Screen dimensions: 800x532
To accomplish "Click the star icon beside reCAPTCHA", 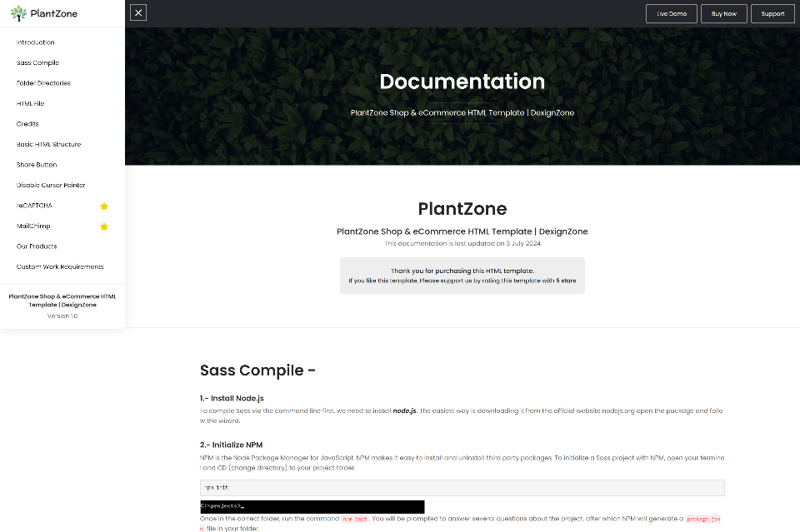I will pyautogui.click(x=104, y=206).
